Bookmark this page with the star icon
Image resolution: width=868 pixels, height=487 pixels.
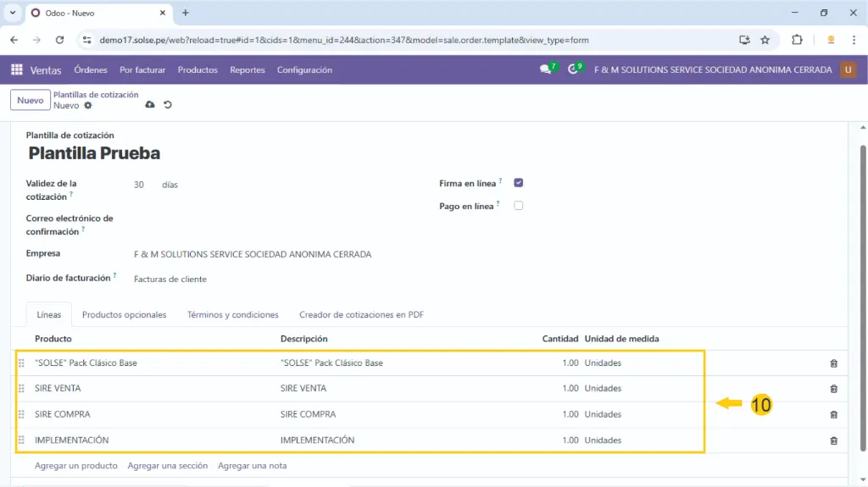(x=765, y=40)
